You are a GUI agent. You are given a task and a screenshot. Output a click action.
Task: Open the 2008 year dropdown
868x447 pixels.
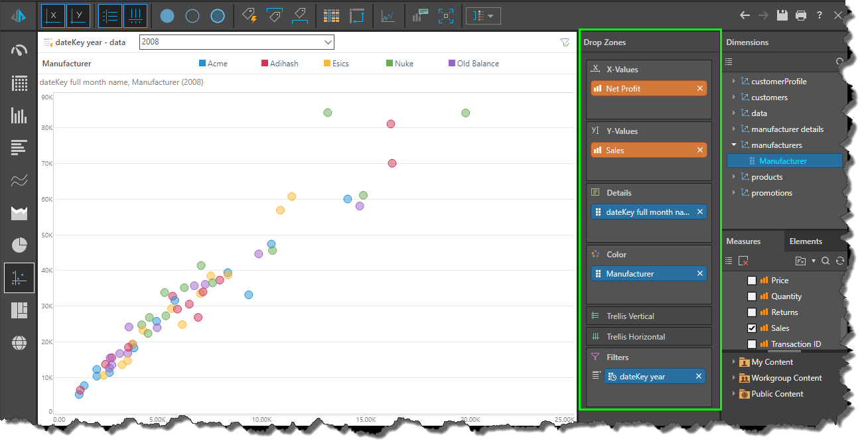point(236,42)
